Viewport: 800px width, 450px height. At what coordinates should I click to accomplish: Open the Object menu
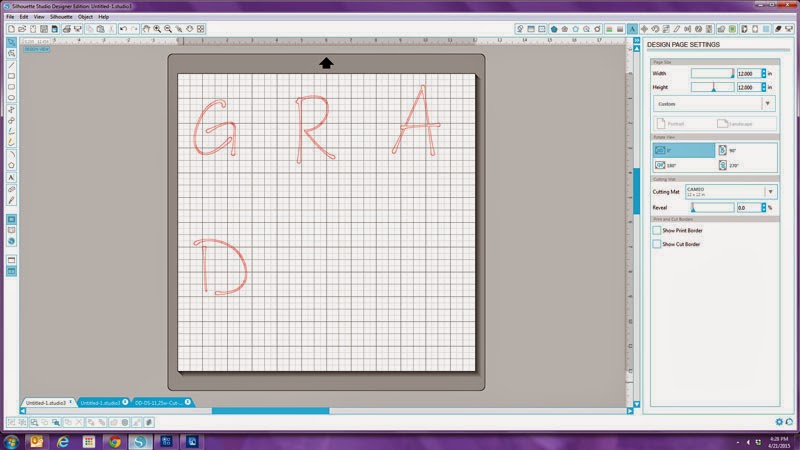click(85, 17)
